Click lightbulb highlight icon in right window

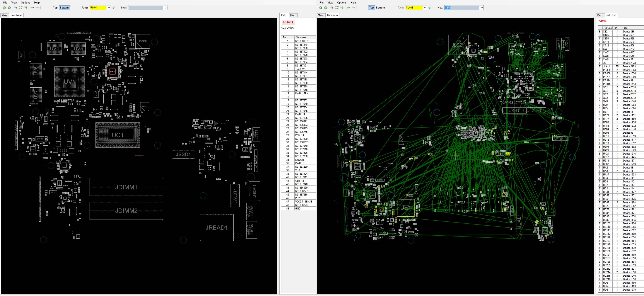pyautogui.click(x=430, y=8)
